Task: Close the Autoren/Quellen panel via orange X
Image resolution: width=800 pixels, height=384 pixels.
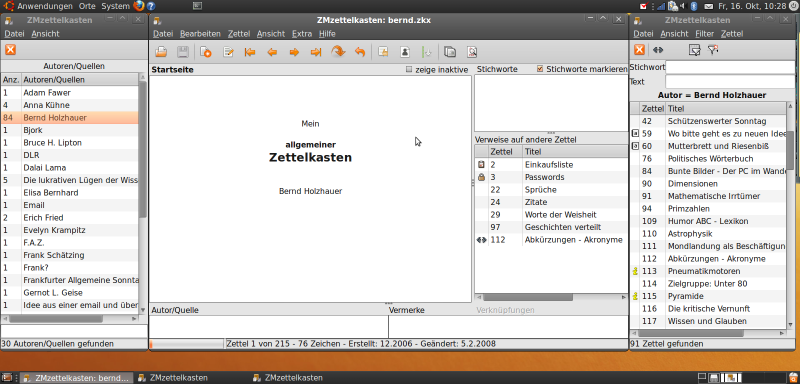Action: tap(11, 50)
